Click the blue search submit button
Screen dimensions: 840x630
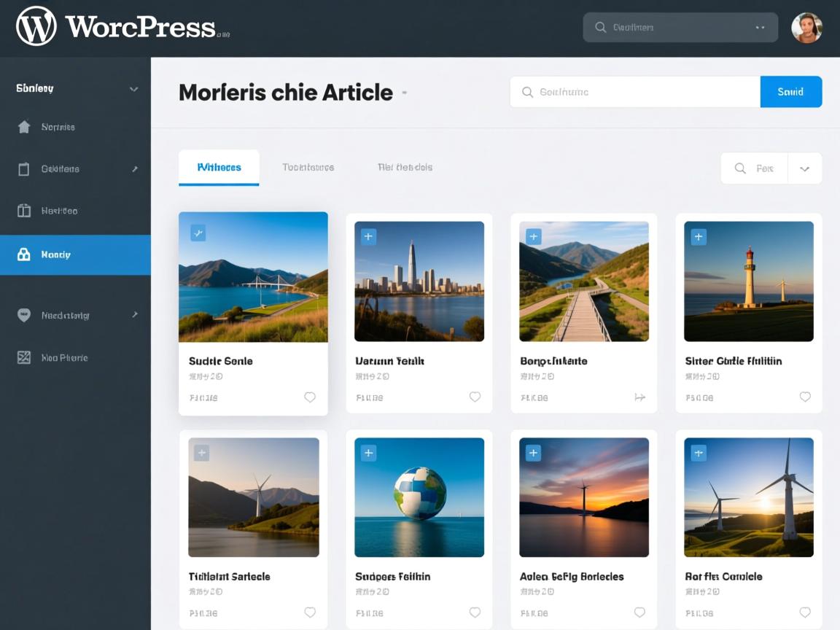point(790,92)
